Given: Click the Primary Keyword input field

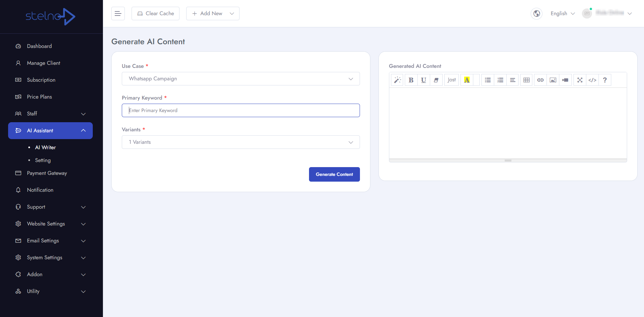Looking at the screenshot, I should 241,110.
